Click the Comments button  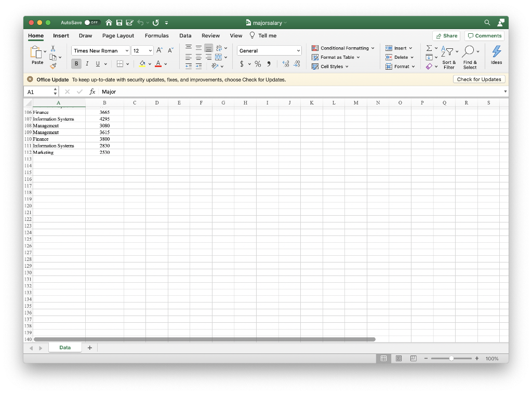pos(485,36)
